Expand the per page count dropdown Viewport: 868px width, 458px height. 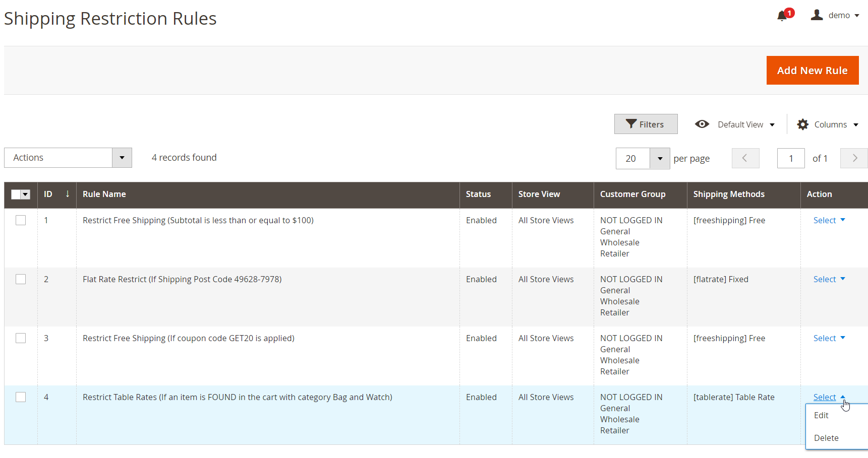[659, 158]
